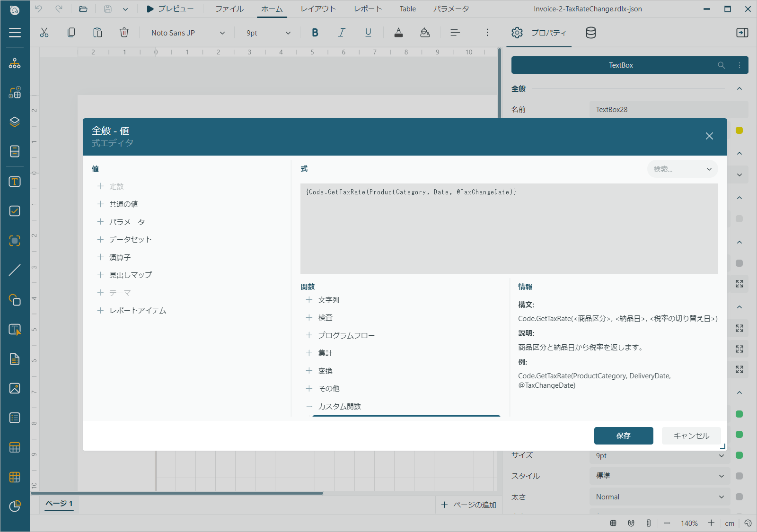Click the Paste clipboard icon
The image size is (757, 532).
(97, 33)
